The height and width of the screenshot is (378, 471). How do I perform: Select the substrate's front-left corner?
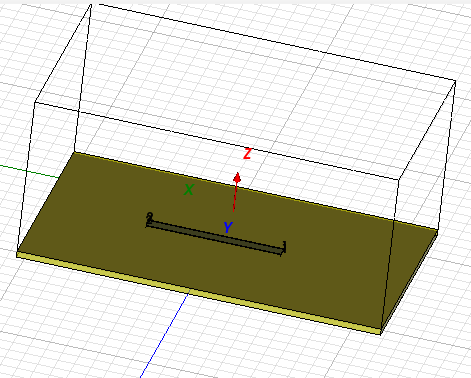coord(17,254)
